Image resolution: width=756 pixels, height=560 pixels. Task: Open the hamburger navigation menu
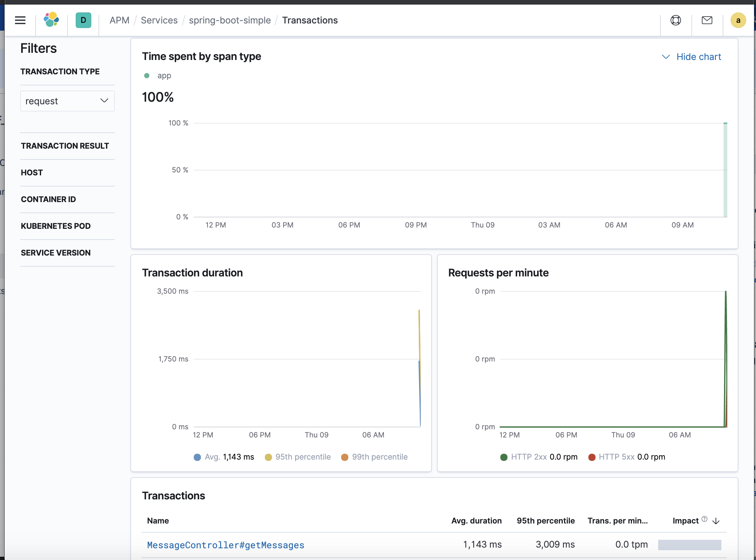[20, 20]
